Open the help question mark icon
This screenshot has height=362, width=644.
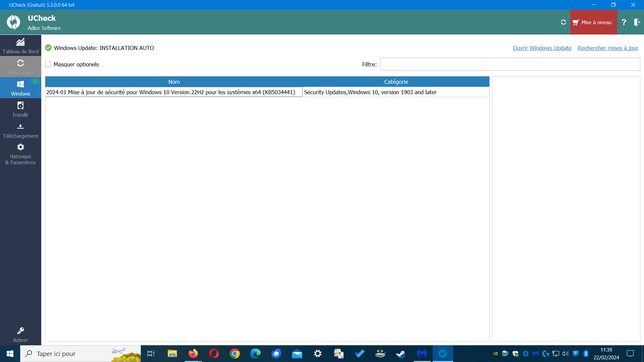tap(624, 22)
